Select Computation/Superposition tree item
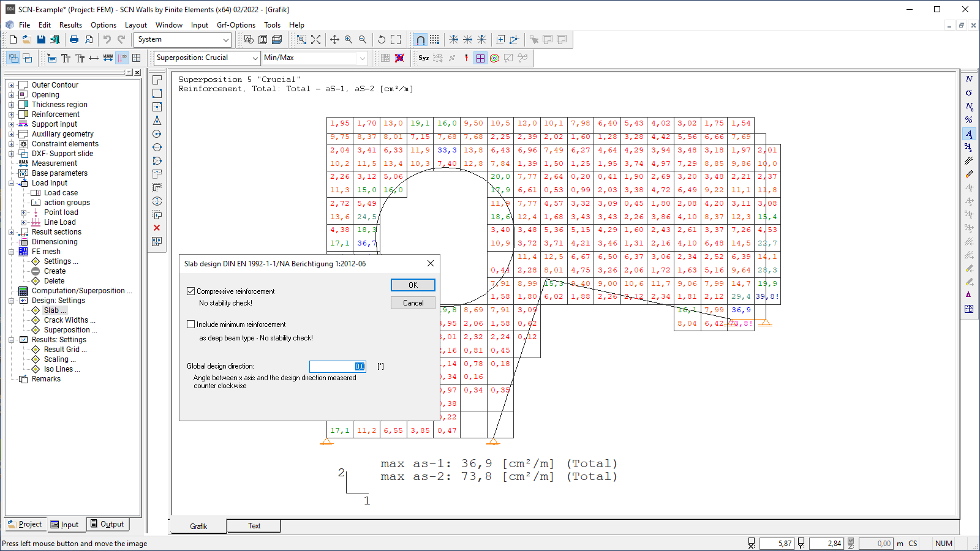The width and height of the screenshot is (980, 551). point(81,291)
